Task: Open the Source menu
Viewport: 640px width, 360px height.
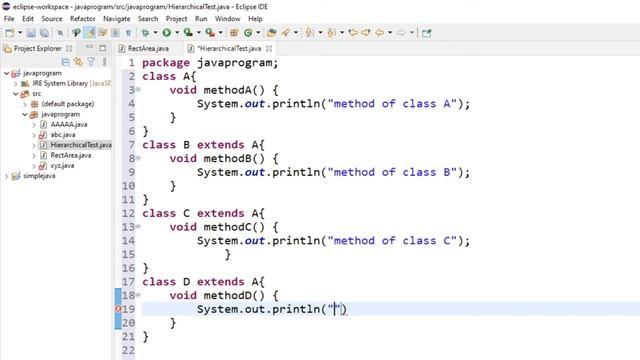Action: tap(52, 19)
